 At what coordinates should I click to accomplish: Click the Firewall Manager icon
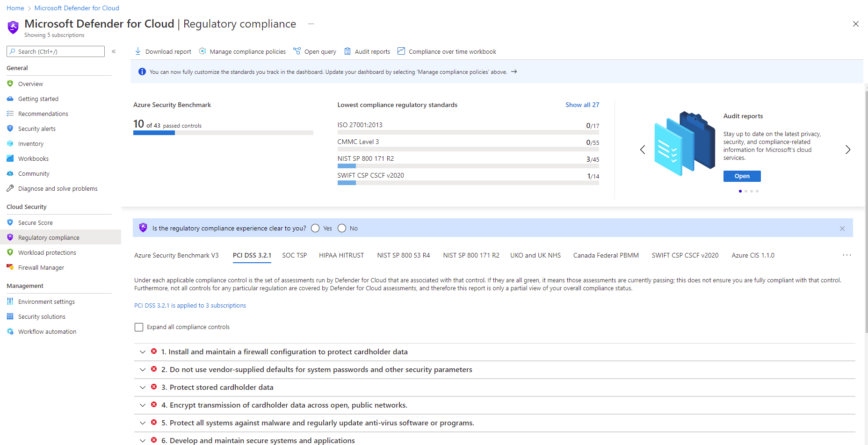tap(10, 267)
